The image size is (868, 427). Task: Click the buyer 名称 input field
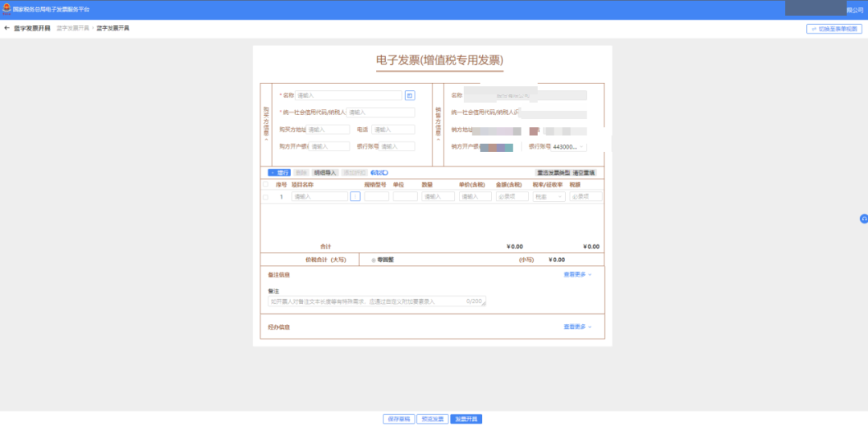[349, 95]
